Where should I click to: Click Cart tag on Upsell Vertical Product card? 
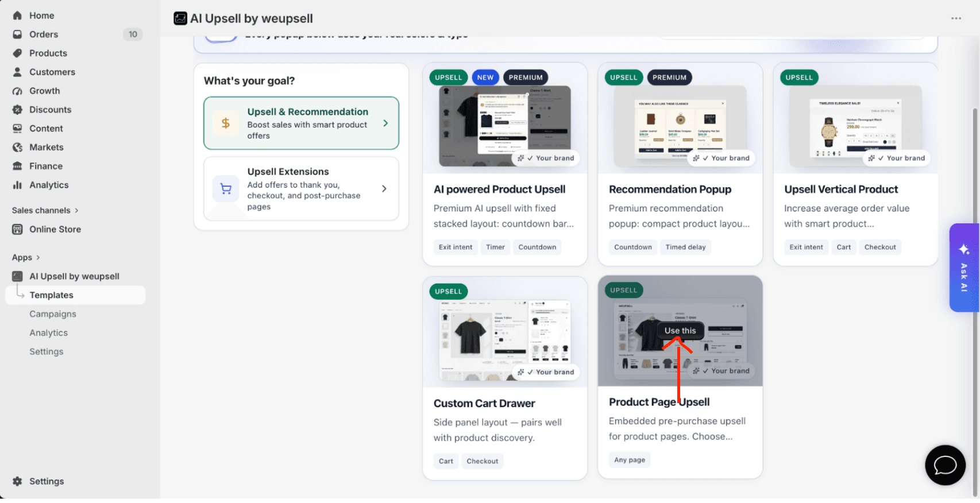pyautogui.click(x=844, y=247)
